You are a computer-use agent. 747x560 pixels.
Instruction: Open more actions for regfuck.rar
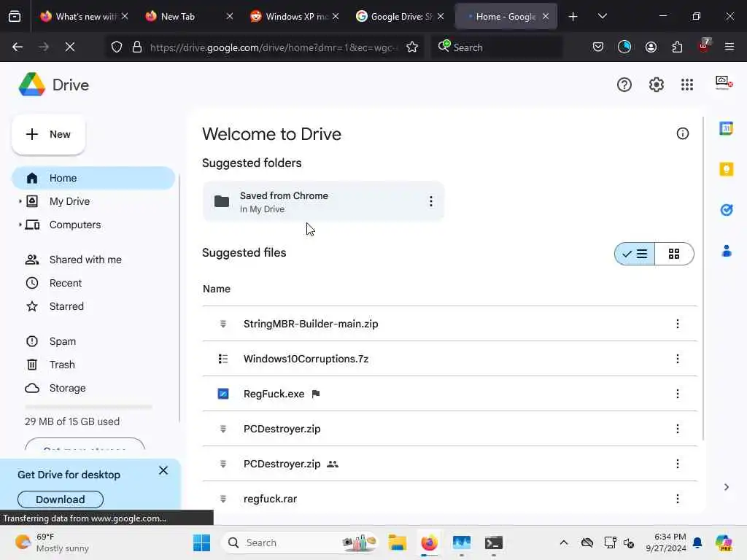click(678, 499)
